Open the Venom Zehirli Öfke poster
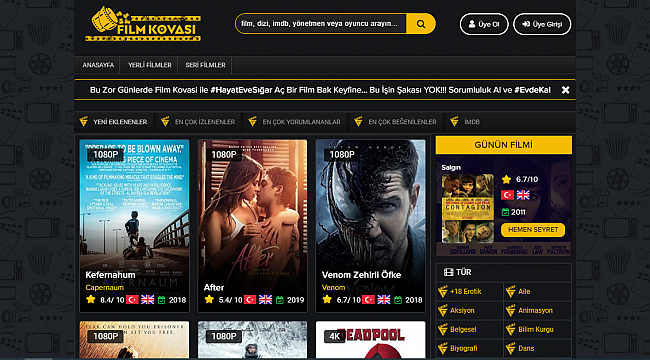The width and height of the screenshot is (650, 360). [x=371, y=226]
